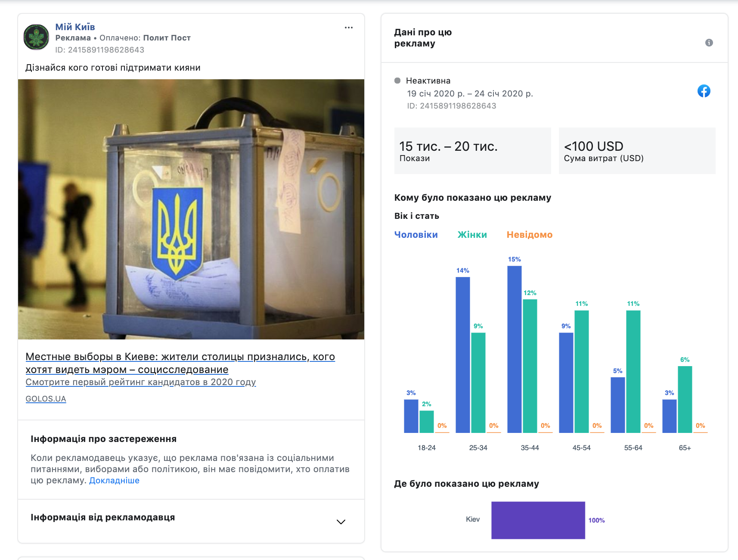The height and width of the screenshot is (560, 738).
Task: Expand the Інформація від рекламодавця section
Action: [x=102, y=517]
